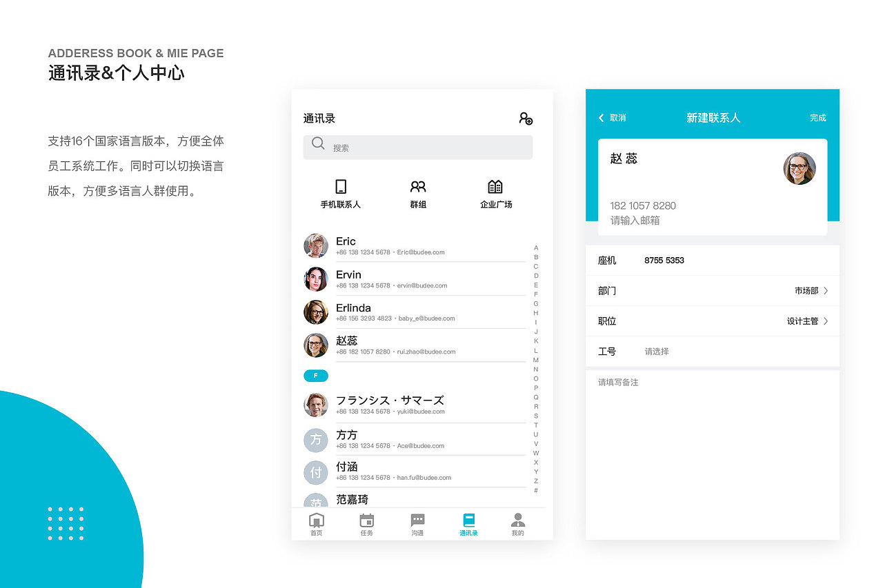Switch to 通讯录 contacts tab
The width and height of the screenshot is (883, 588).
[468, 525]
